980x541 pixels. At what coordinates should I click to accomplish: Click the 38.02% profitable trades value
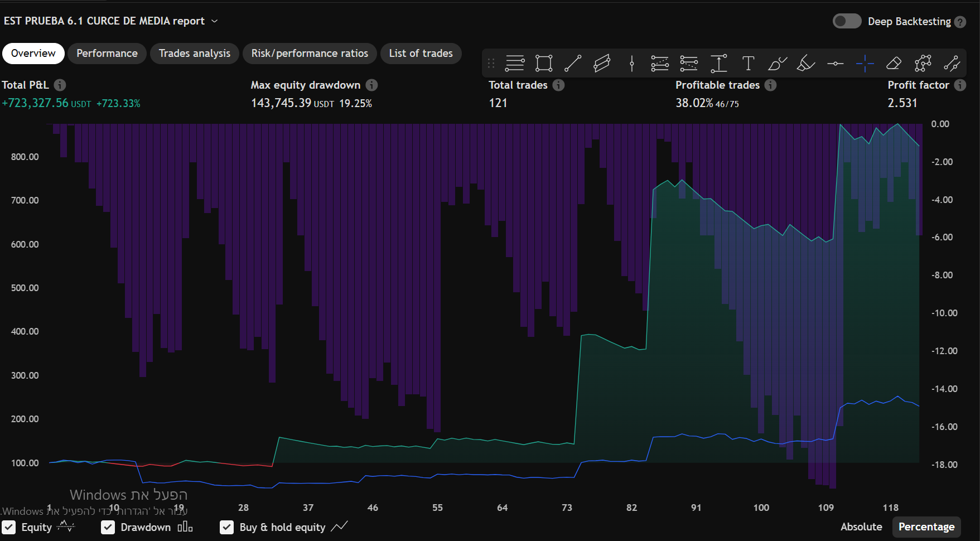(x=694, y=103)
